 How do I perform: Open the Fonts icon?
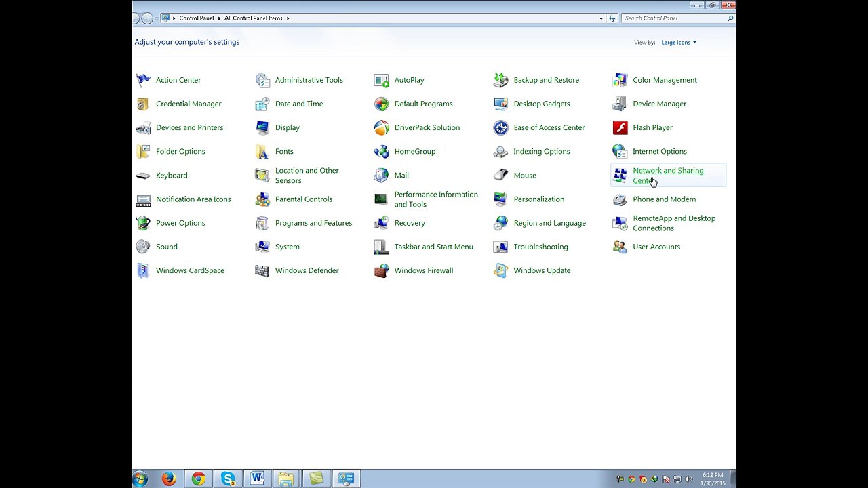click(x=262, y=151)
